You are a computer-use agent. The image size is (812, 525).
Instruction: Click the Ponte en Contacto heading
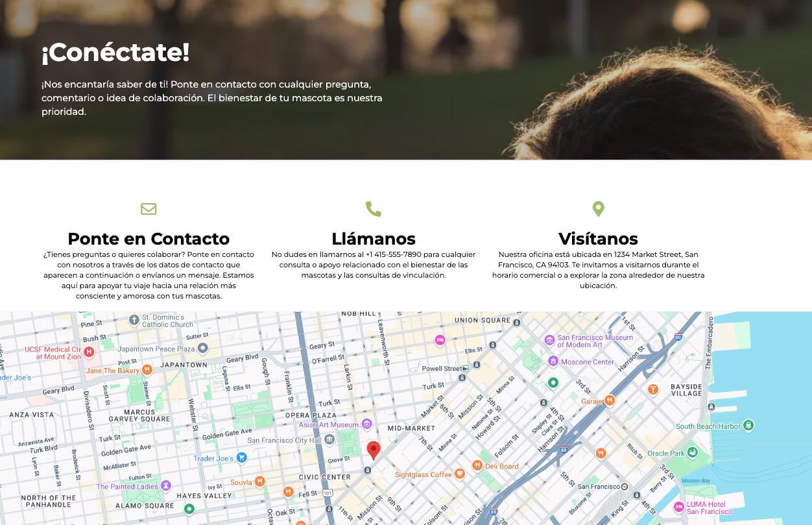(x=149, y=239)
